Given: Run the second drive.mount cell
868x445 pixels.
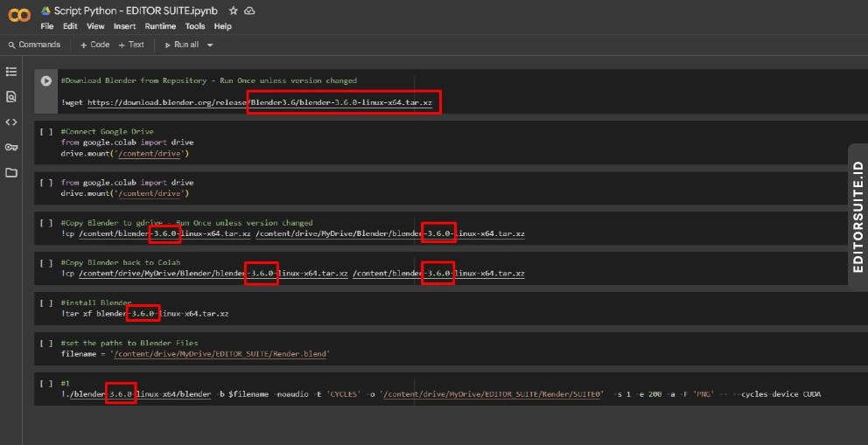Looking at the screenshot, I should pyautogui.click(x=46, y=183).
